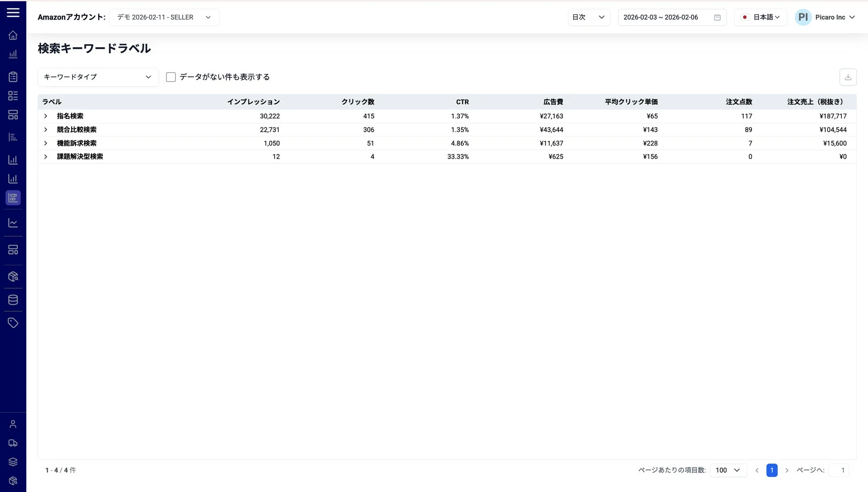Open items-per-page dropdown showing 100
This screenshot has width=868, height=492.
[728, 470]
